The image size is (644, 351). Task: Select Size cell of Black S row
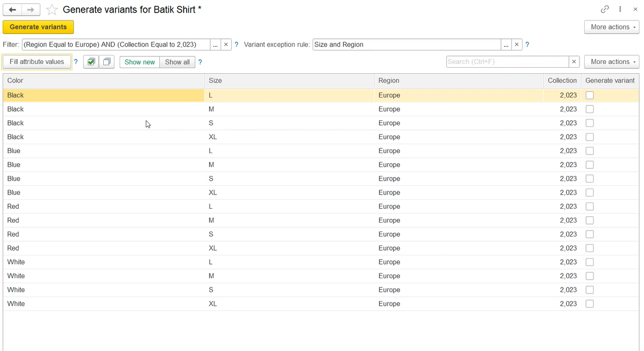[289, 123]
